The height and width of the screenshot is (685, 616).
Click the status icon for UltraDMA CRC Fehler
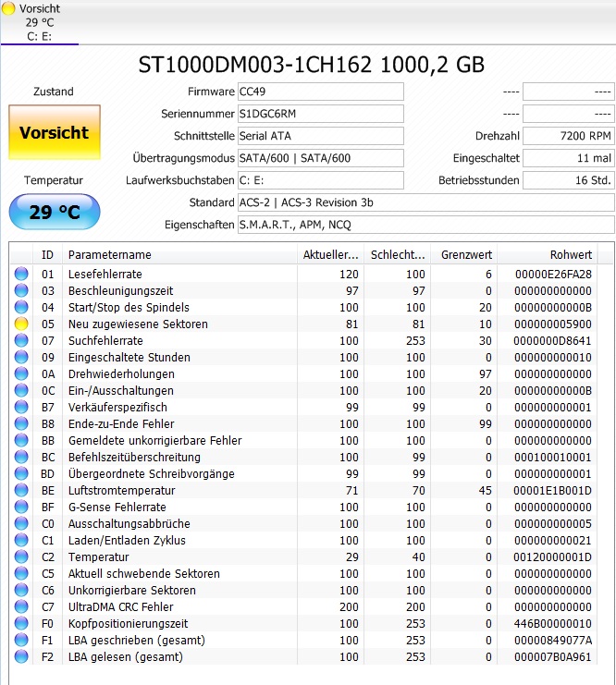(21, 606)
